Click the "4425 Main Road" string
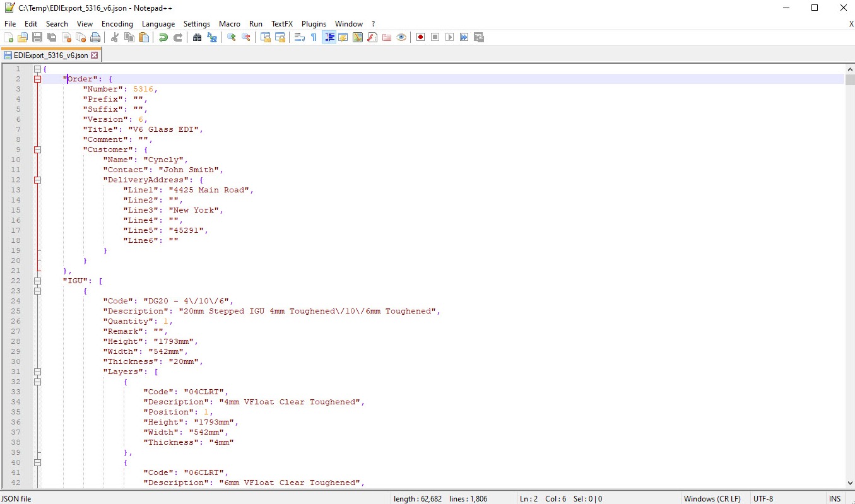 pos(211,190)
